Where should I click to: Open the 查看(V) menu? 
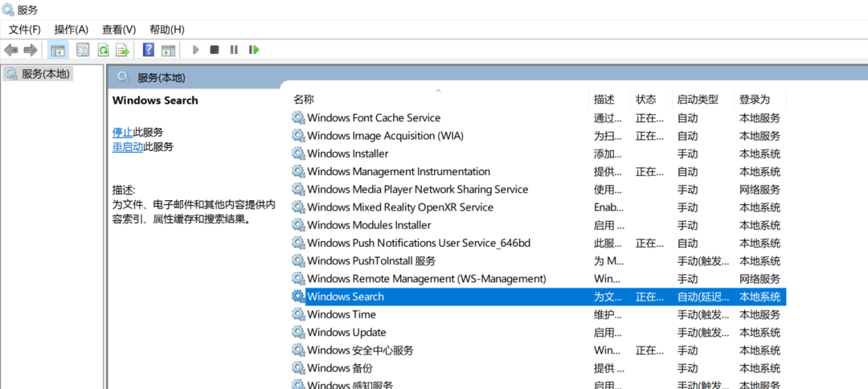click(x=118, y=29)
